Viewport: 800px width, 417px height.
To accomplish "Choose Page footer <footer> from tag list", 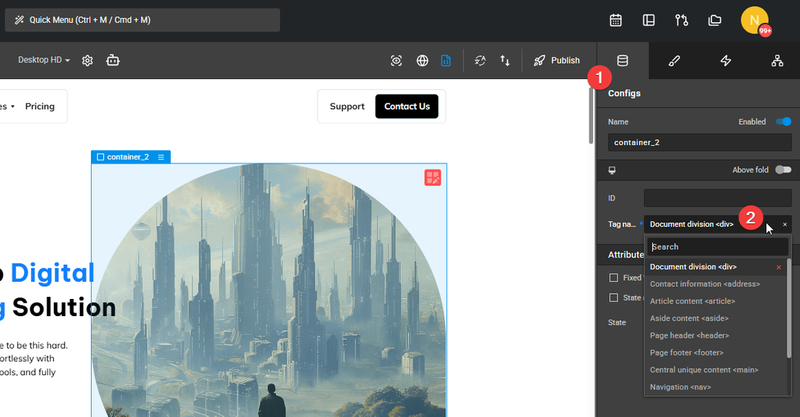I will pos(686,353).
